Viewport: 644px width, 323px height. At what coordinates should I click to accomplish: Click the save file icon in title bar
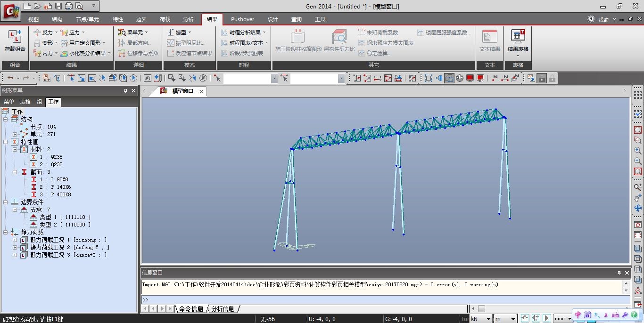(x=58, y=6)
